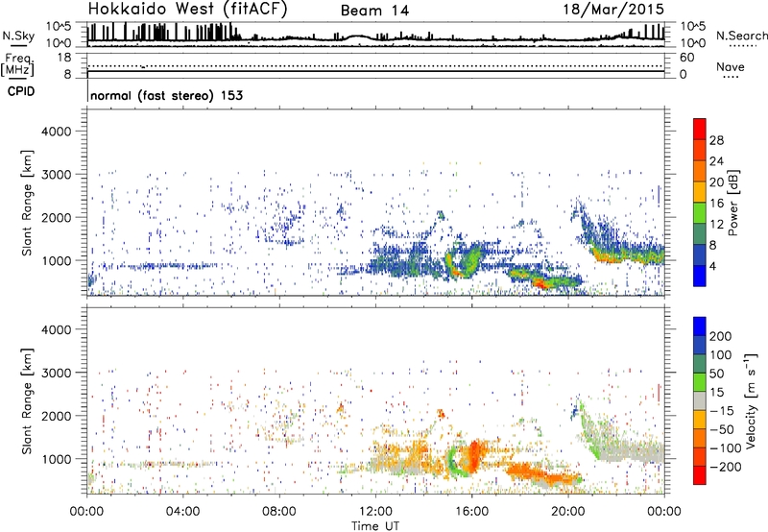The height and width of the screenshot is (532, 768).
Task: Click the "2000" tick in Power panel
Action: pyautogui.click(x=57, y=218)
